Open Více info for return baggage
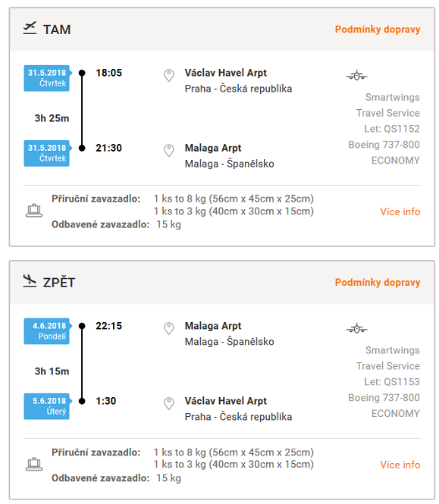 coord(400,465)
